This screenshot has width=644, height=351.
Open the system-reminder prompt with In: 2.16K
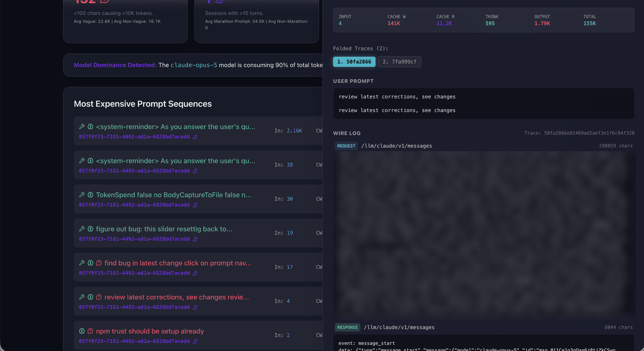pyautogui.click(x=175, y=127)
